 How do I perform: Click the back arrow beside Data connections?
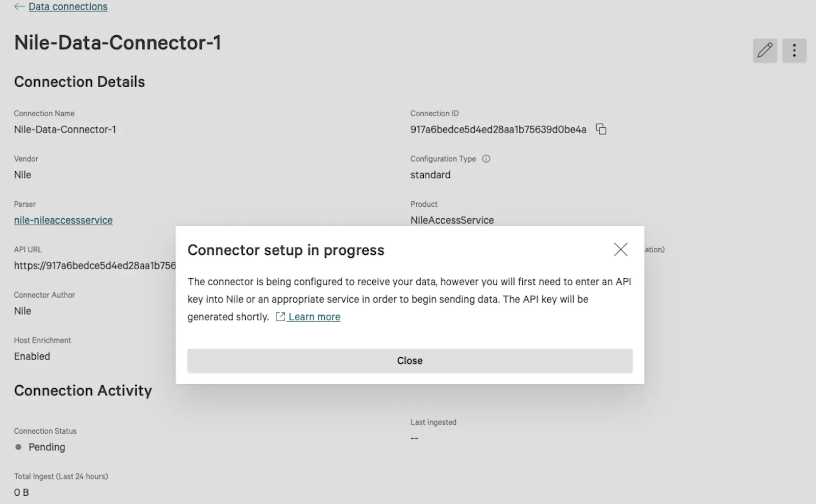pos(19,7)
